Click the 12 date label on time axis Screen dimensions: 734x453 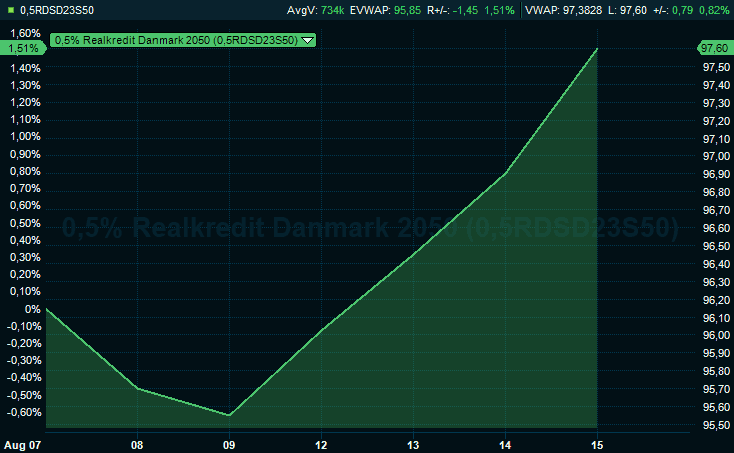pyautogui.click(x=321, y=442)
